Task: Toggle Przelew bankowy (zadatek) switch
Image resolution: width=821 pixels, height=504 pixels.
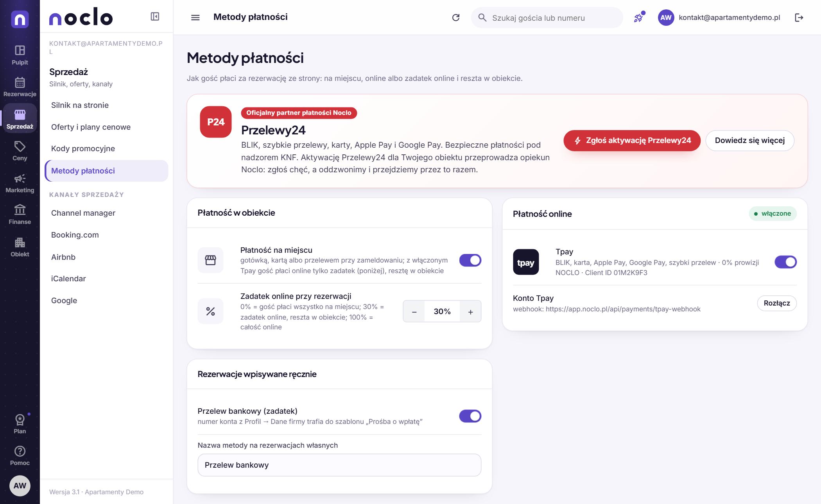Action: tap(470, 416)
